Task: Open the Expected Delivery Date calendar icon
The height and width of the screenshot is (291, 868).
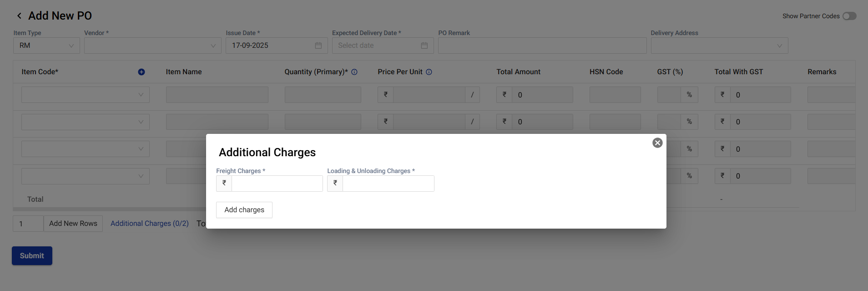Action: [424, 46]
